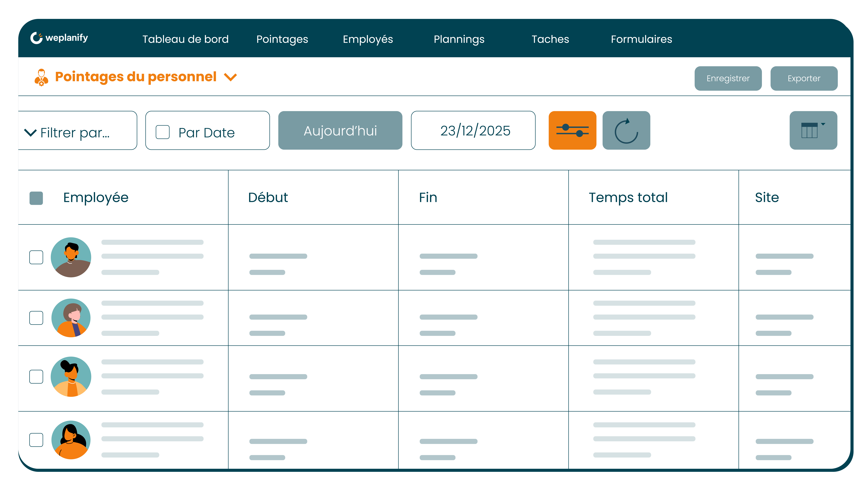This screenshot has height=488, width=868.
Task: Click the avatar of woman with long black hair
Action: click(x=71, y=440)
